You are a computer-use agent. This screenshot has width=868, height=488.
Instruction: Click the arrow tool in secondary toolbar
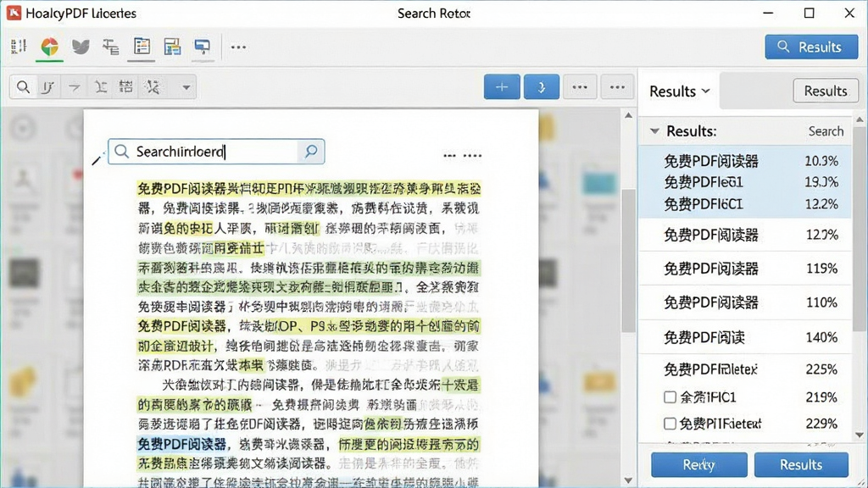coord(74,87)
